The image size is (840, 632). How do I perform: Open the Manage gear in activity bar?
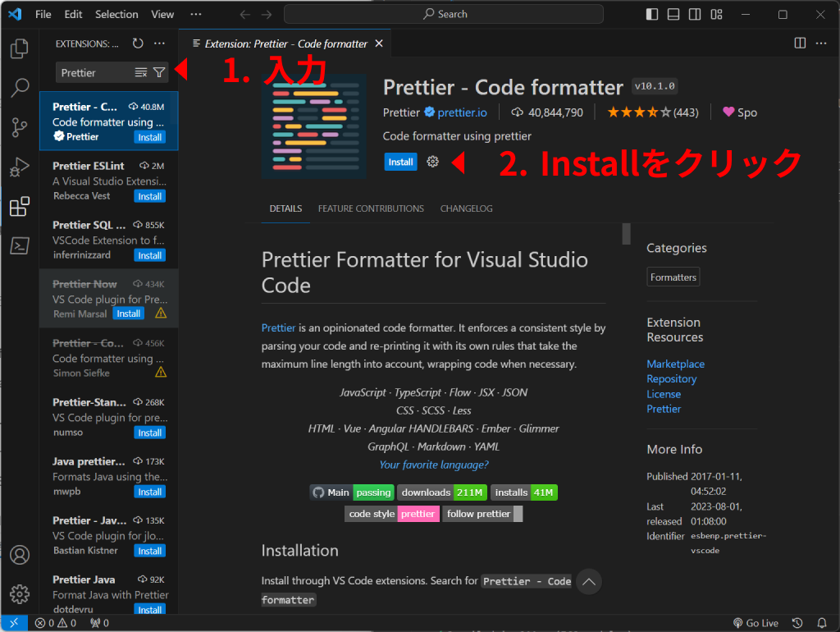click(20, 594)
